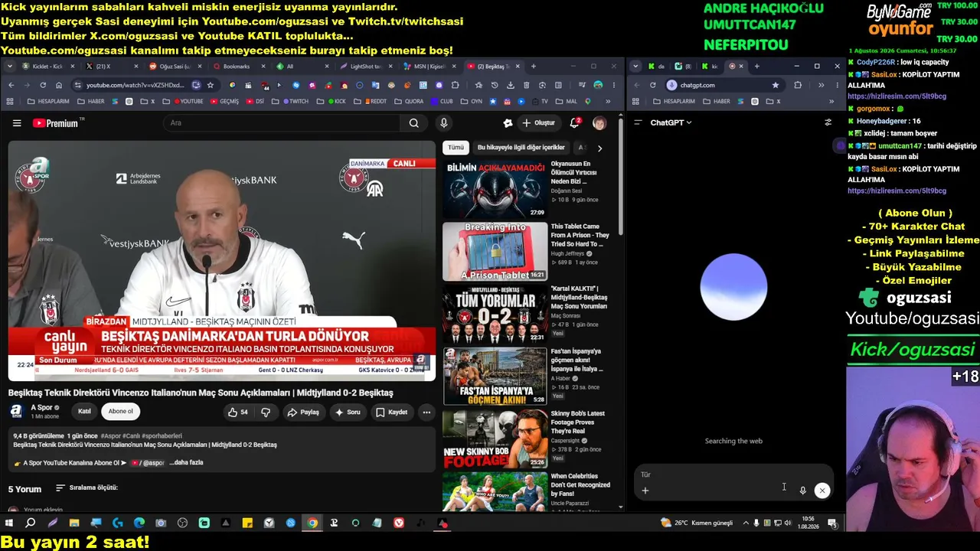980x551 pixels.
Task: Switch to the Bookmarks browser tab
Action: 238,67
